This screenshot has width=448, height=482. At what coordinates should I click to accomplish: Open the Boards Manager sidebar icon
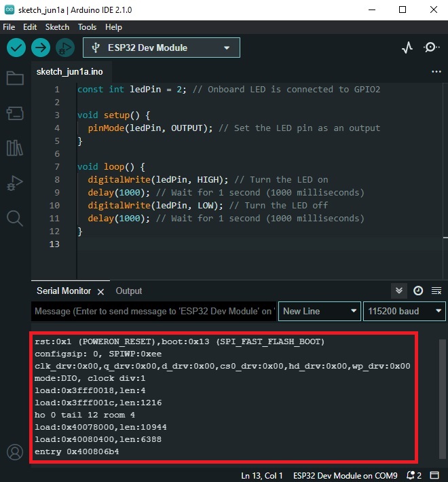tap(15, 113)
